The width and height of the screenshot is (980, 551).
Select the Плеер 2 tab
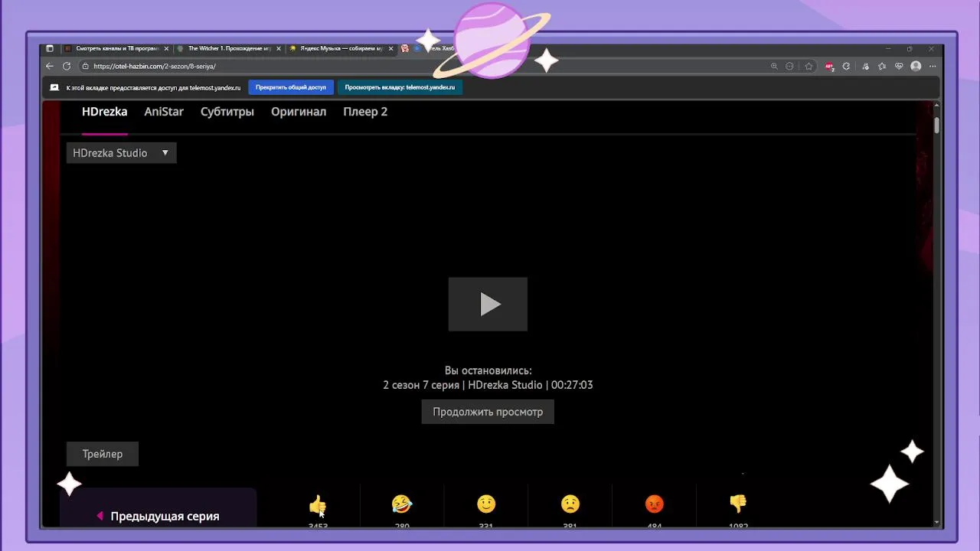click(x=365, y=112)
